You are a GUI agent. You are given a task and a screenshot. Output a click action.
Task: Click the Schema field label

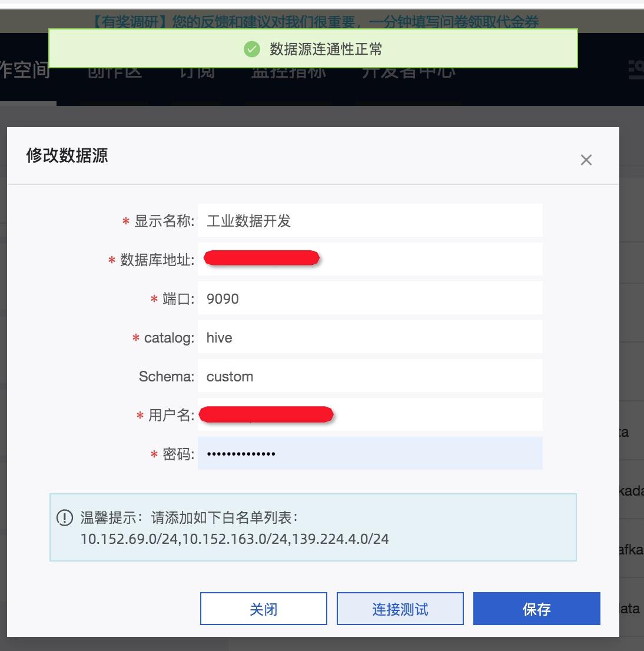pos(166,377)
